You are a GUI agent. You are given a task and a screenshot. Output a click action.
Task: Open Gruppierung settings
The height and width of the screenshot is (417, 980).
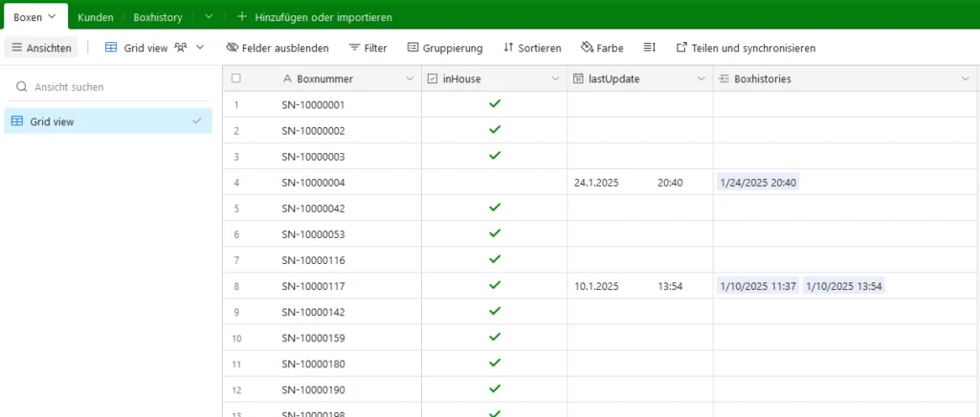[445, 48]
